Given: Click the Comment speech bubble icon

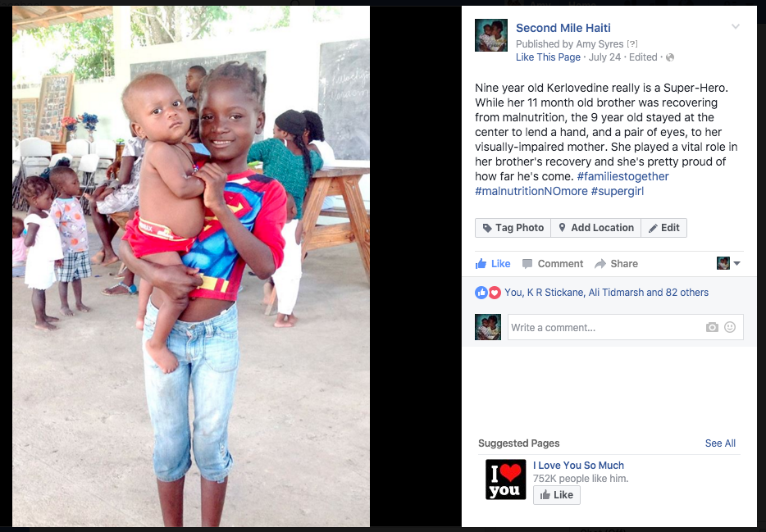Looking at the screenshot, I should [x=527, y=264].
